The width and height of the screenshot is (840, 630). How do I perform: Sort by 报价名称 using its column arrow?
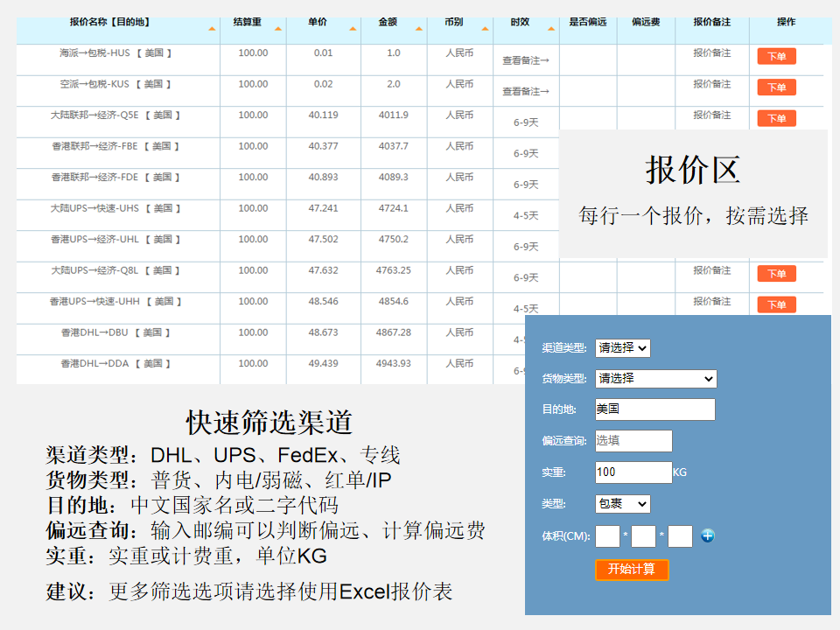[x=212, y=30]
